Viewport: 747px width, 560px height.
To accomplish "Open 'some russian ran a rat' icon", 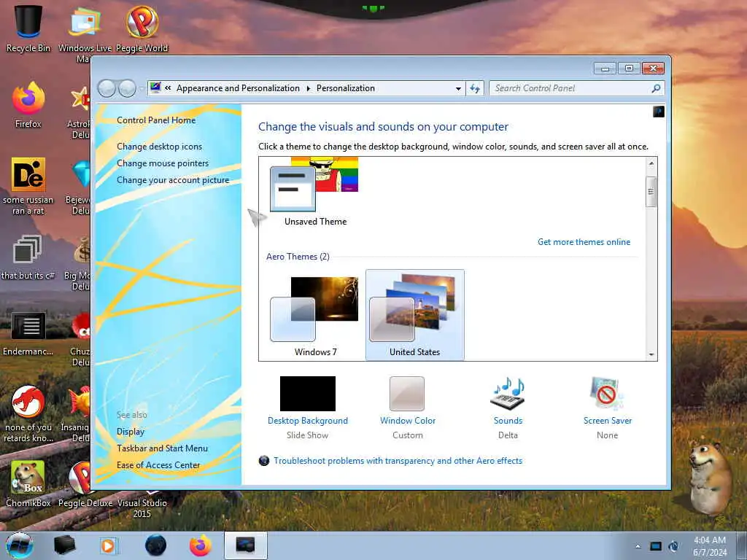I will point(28,186).
